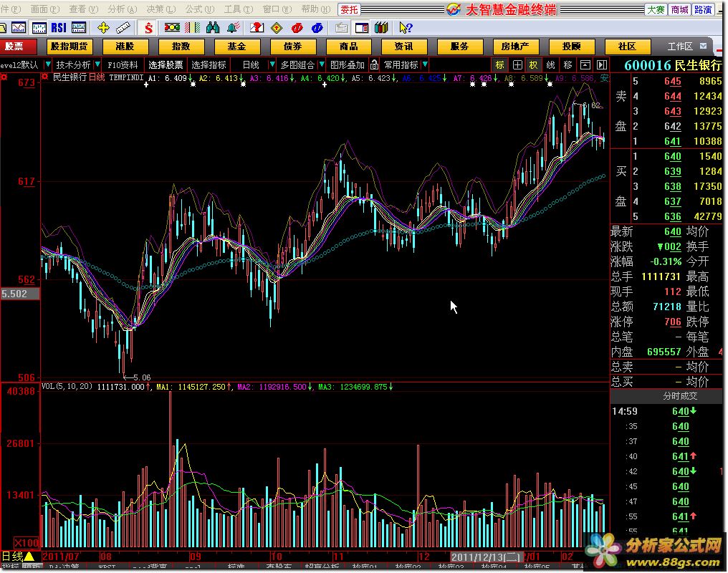Open the binoculars search icon
This screenshot has height=573, width=728.
(x=213, y=28)
